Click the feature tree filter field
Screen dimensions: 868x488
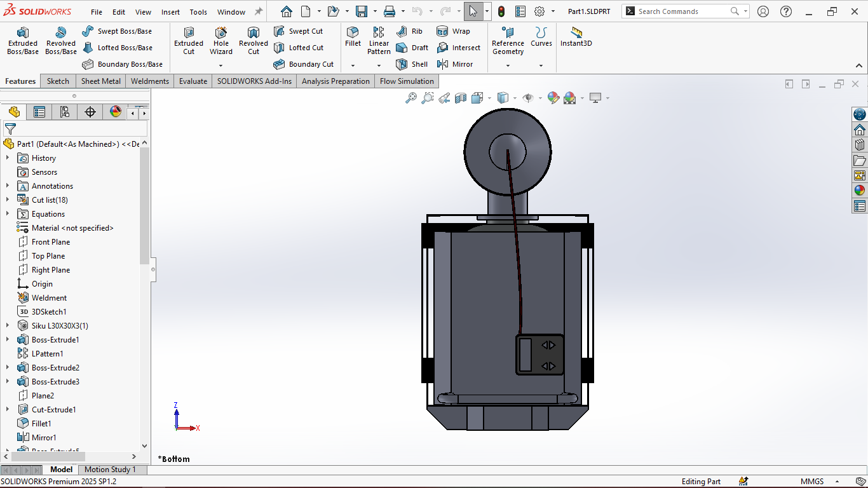tap(75, 129)
